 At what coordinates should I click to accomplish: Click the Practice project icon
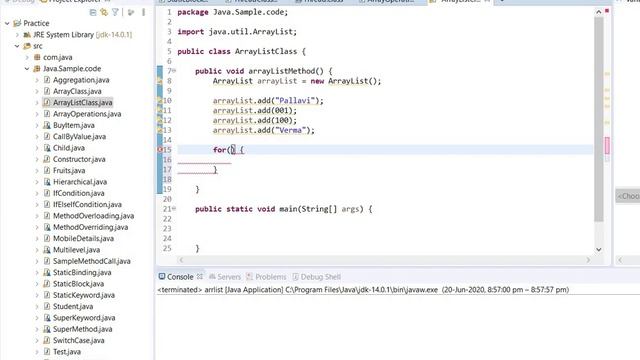17,23
